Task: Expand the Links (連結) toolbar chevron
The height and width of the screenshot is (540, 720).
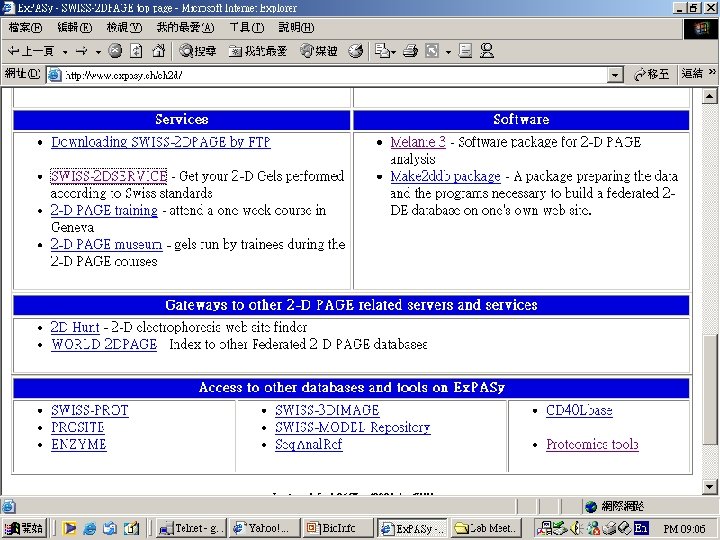Action: coord(712,72)
